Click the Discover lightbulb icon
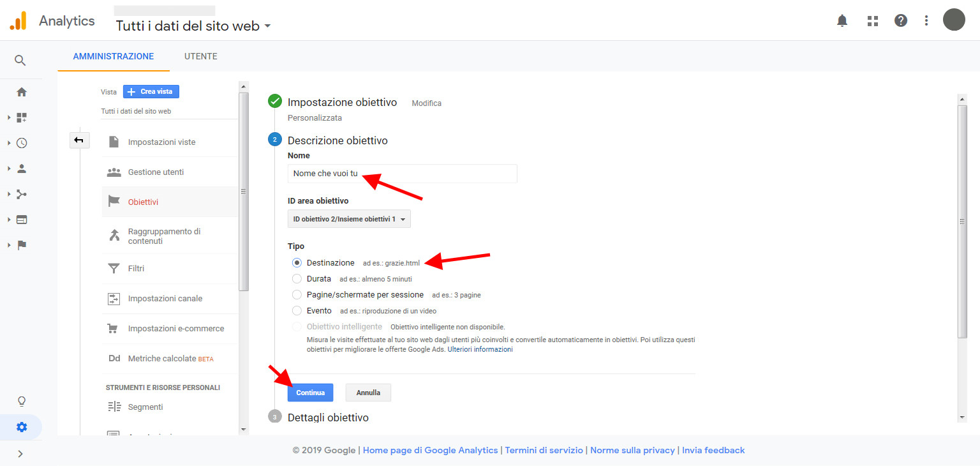 [x=22, y=401]
